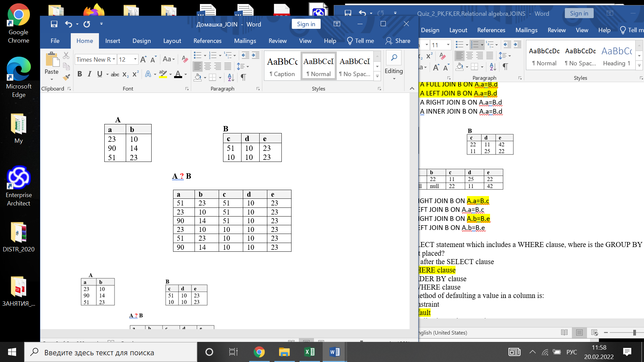Viewport: 644px width, 362px height.
Task: Open Insert tab in Домашка_JOIN window
Action: point(112,41)
